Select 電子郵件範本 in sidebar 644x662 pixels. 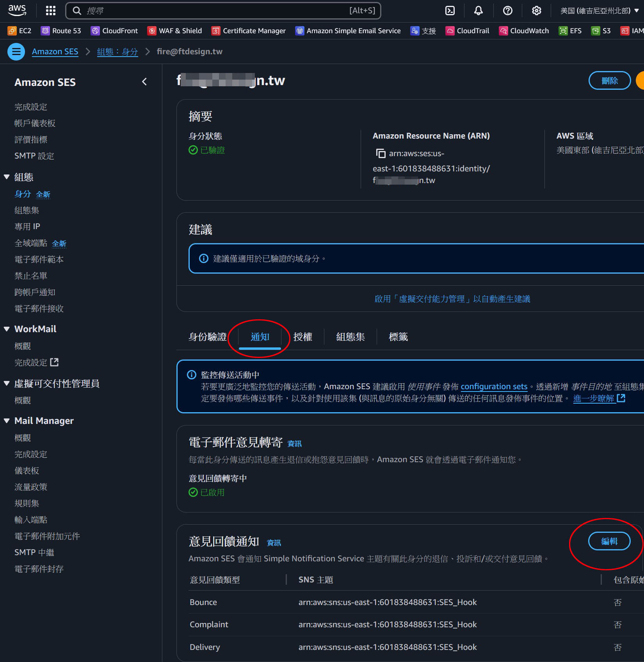click(x=39, y=260)
